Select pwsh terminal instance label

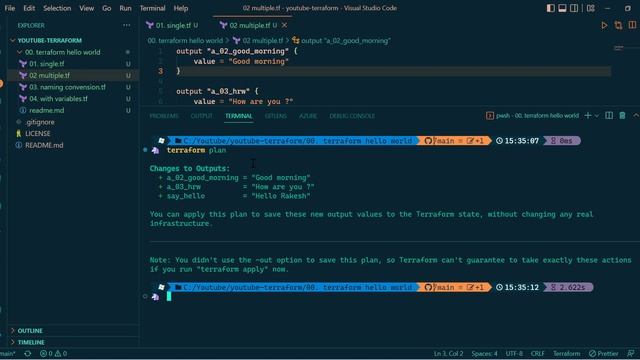click(532, 116)
